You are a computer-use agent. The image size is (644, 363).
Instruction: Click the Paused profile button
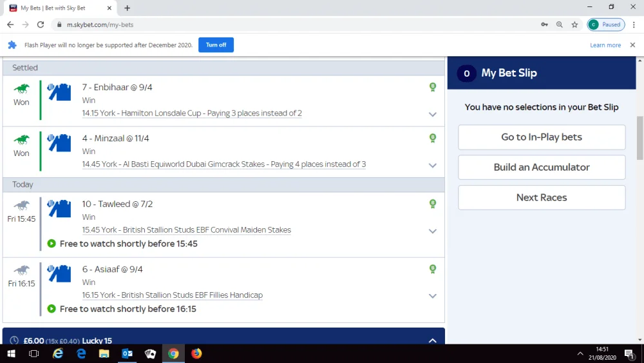pyautogui.click(x=606, y=25)
